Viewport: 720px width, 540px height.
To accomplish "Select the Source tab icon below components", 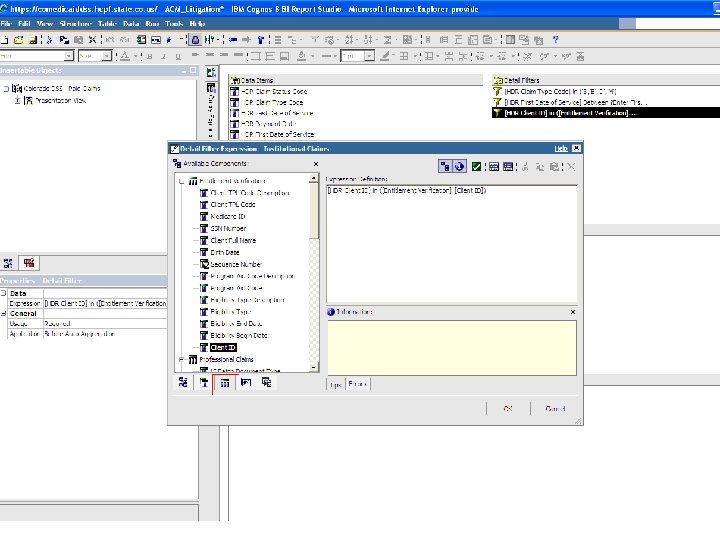I will 183,382.
